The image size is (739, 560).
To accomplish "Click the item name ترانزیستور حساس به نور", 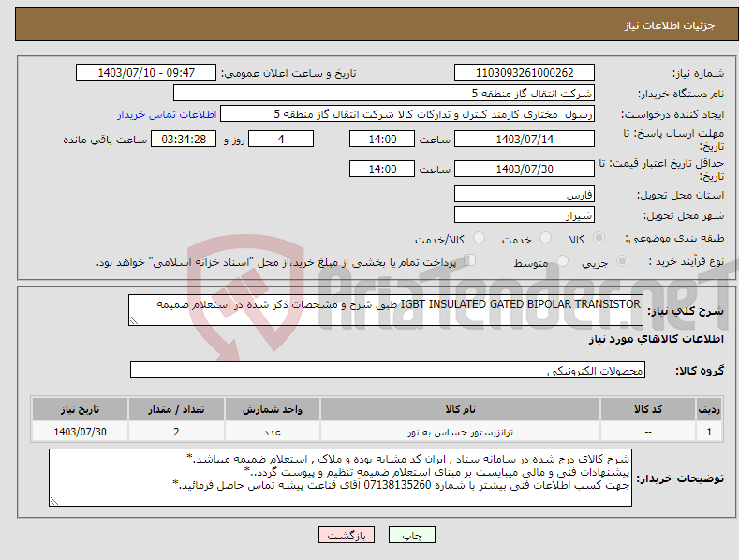I will (460, 432).
